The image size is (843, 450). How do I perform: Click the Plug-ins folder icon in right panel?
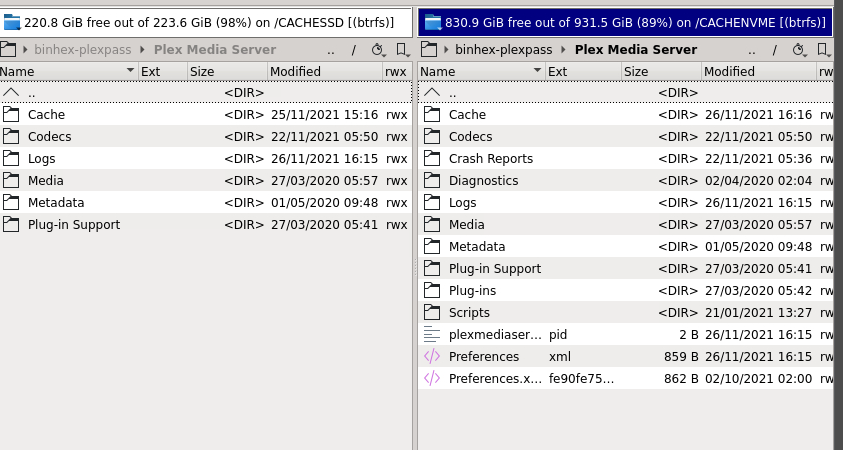click(432, 290)
